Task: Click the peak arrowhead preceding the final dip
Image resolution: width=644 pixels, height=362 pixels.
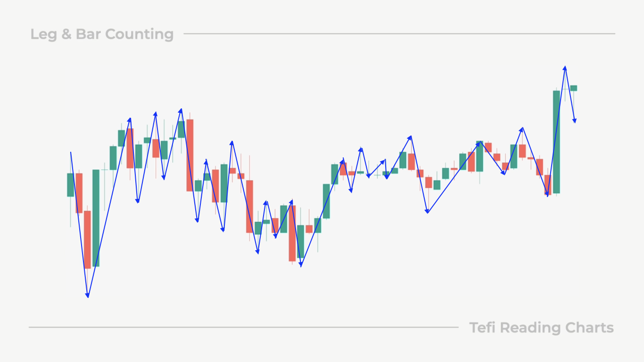Action: (522, 129)
